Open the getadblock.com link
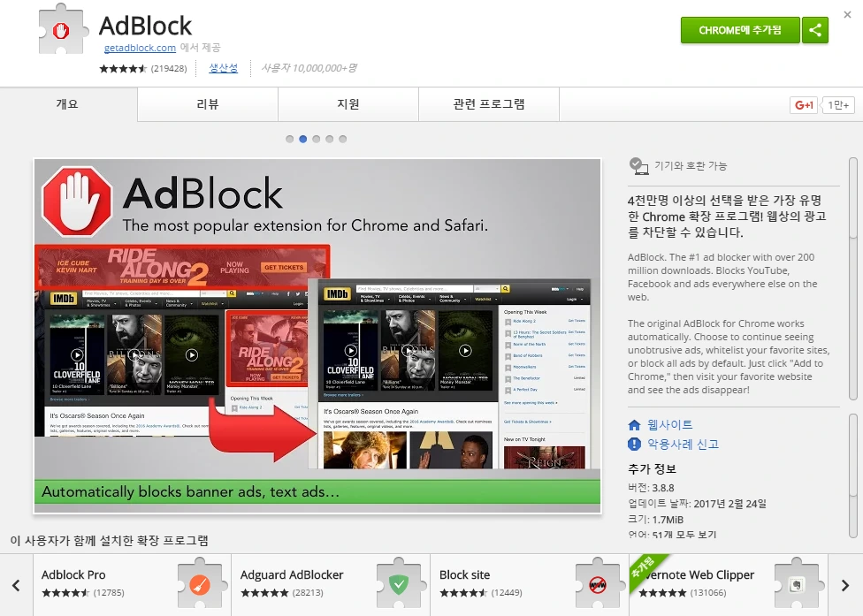 coord(140,48)
